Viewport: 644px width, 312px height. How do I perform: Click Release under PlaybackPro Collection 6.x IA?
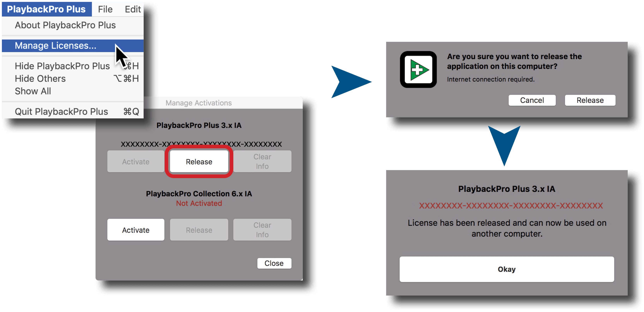point(199,230)
